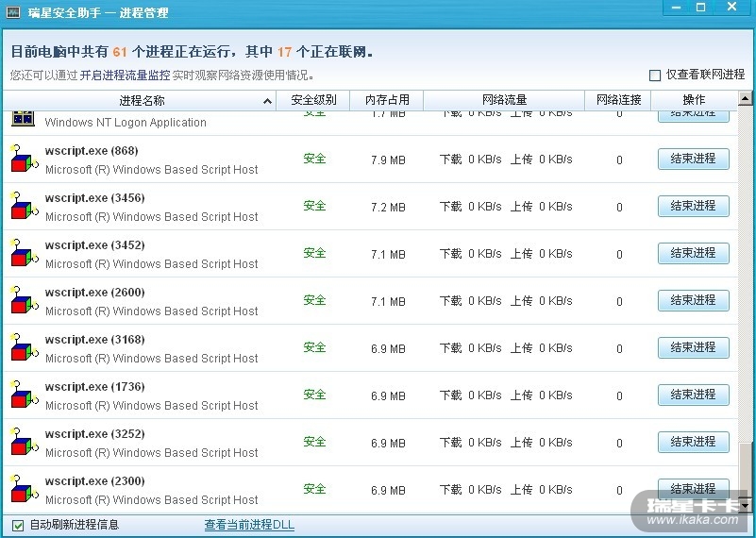Open 开启进程流量监控 link
This screenshot has width=756, height=538.
coord(125,76)
